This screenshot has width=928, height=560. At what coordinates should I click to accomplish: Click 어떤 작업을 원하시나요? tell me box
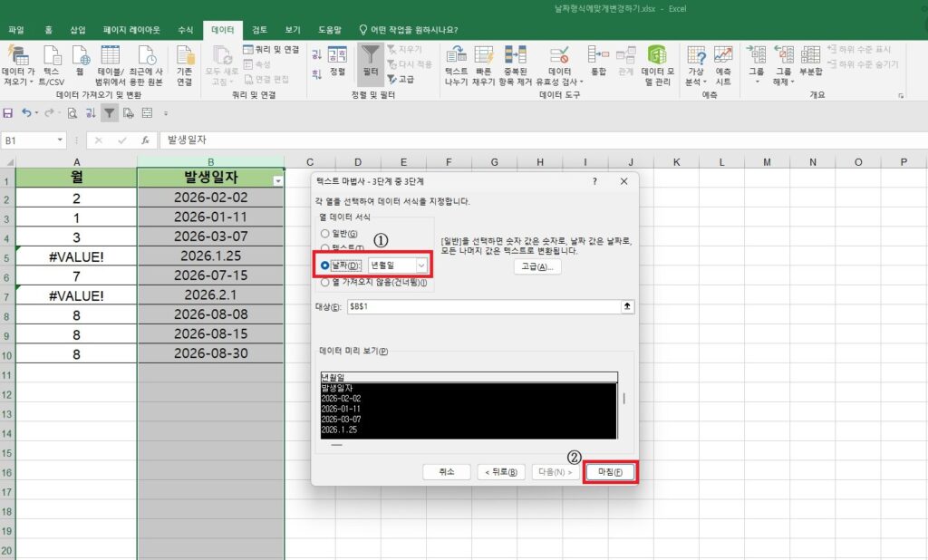pos(409,30)
